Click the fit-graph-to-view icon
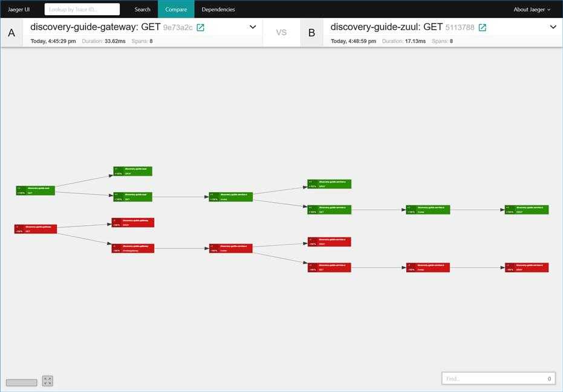 [x=47, y=381]
